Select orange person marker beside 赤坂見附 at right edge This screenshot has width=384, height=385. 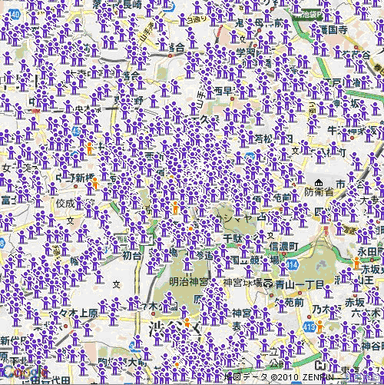click(357, 264)
